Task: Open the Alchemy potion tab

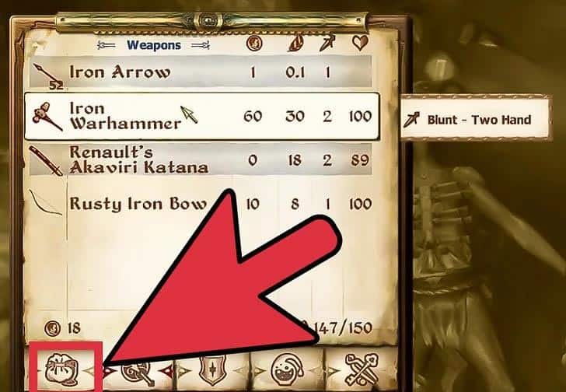Action: coord(288,369)
